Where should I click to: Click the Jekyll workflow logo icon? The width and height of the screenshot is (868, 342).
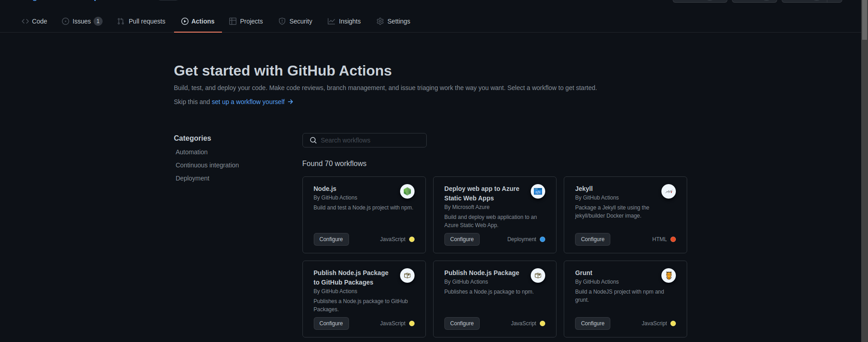click(x=668, y=191)
